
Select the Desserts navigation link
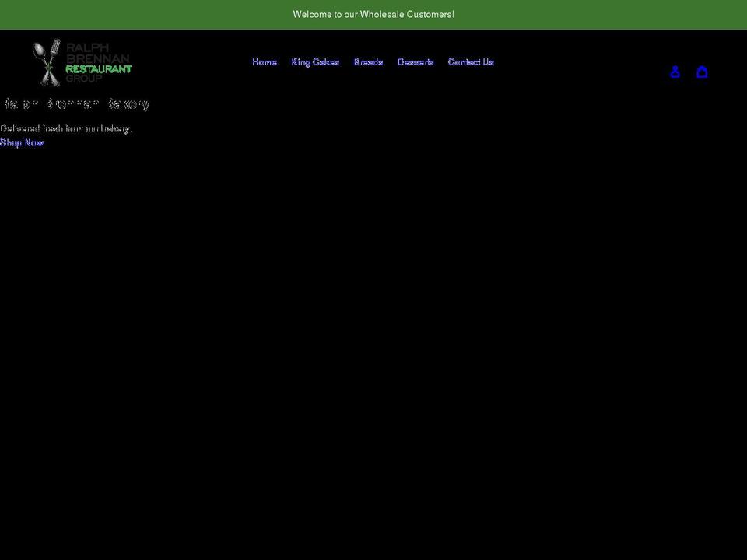pyautogui.click(x=416, y=61)
